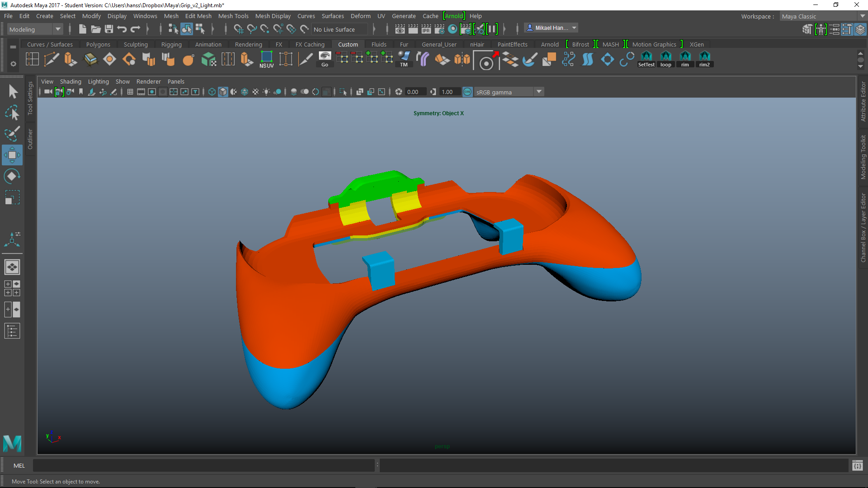Activate the Paint Selection tool
Viewport: 868px width, 488px height.
(13, 134)
